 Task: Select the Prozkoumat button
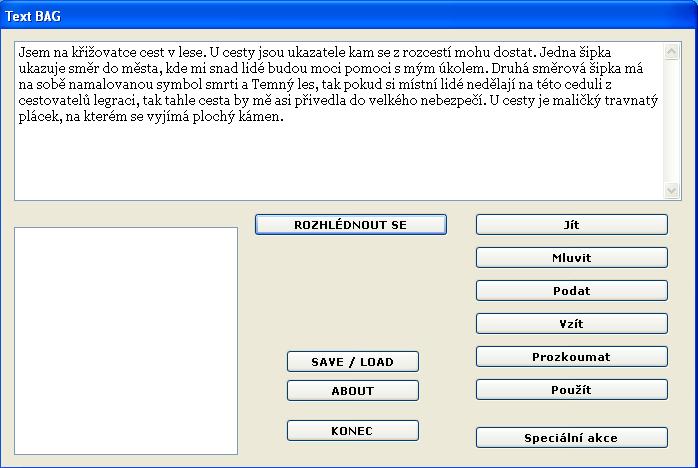click(572, 356)
